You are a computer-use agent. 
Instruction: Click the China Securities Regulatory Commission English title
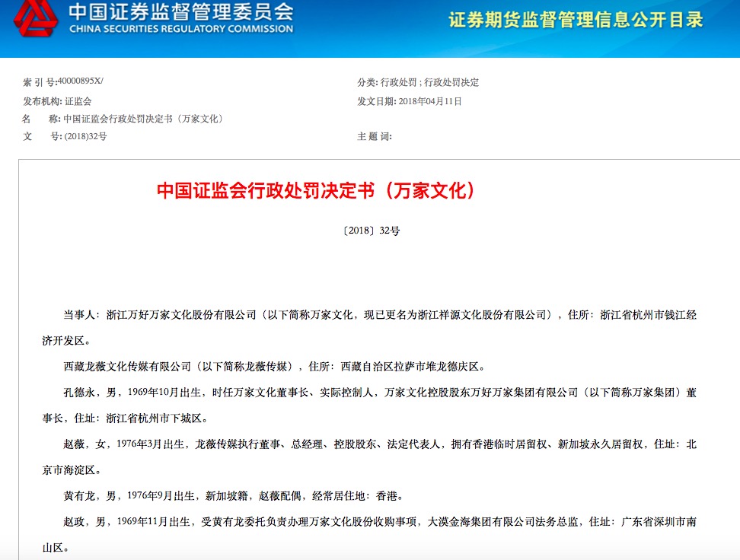[x=181, y=29]
